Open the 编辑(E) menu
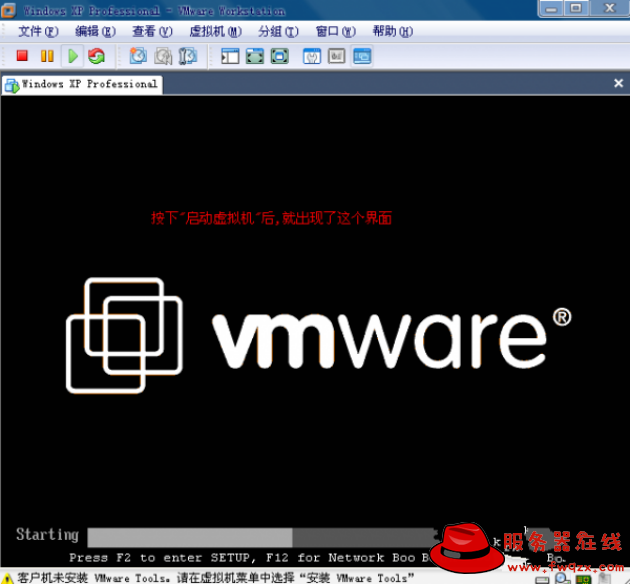 [95, 31]
